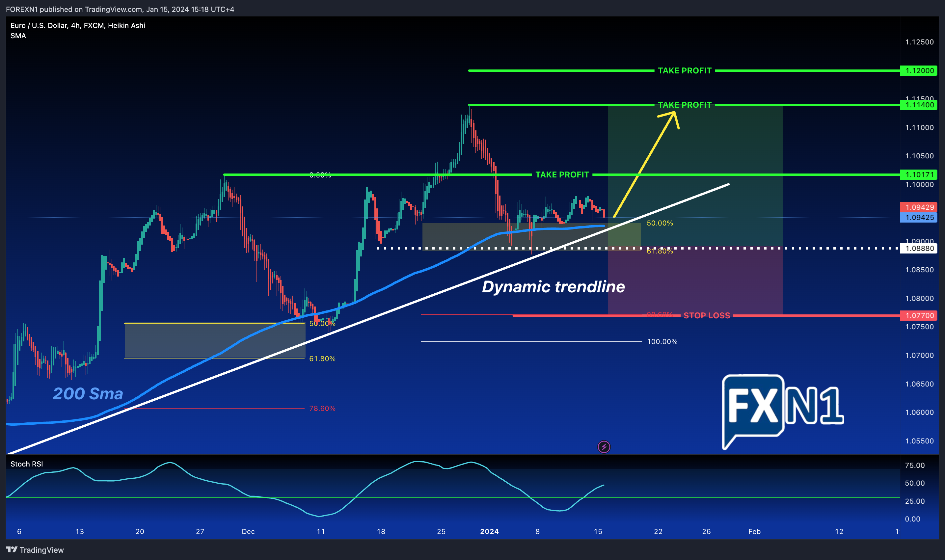Click the 1.12000 take profit price label
Viewport: 945px width, 560px height.
pyautogui.click(x=918, y=70)
